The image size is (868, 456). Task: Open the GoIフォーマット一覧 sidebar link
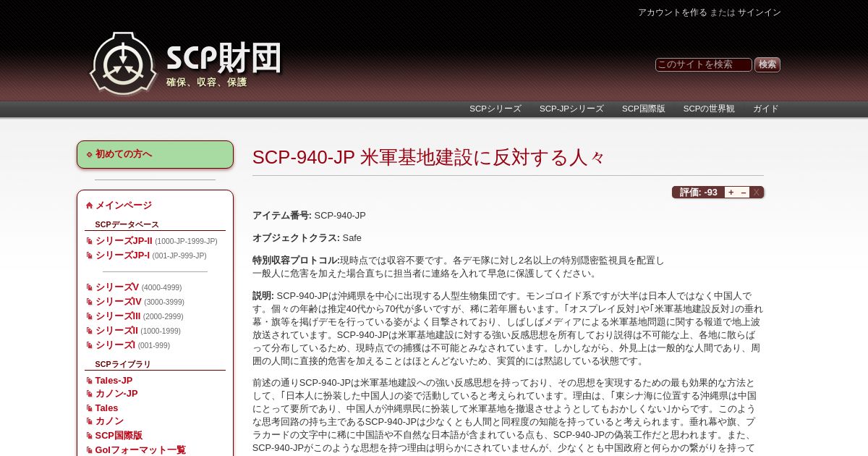click(140, 450)
